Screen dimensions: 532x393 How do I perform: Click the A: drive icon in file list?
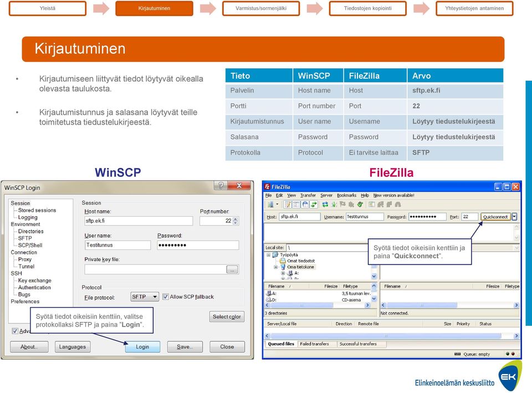point(268,293)
